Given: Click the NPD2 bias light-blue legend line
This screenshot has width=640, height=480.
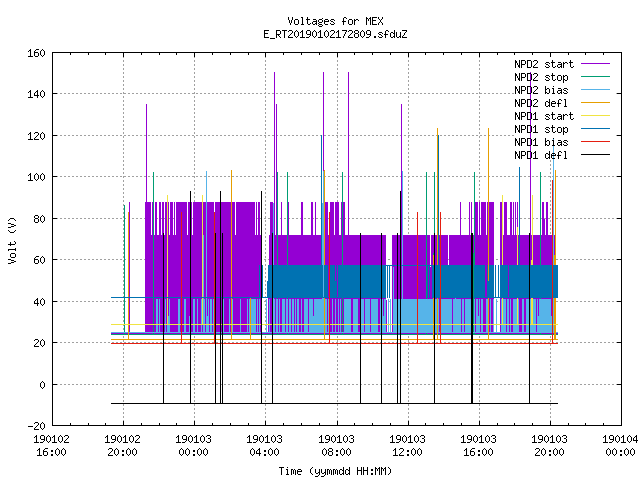Looking at the screenshot, I should [595, 90].
